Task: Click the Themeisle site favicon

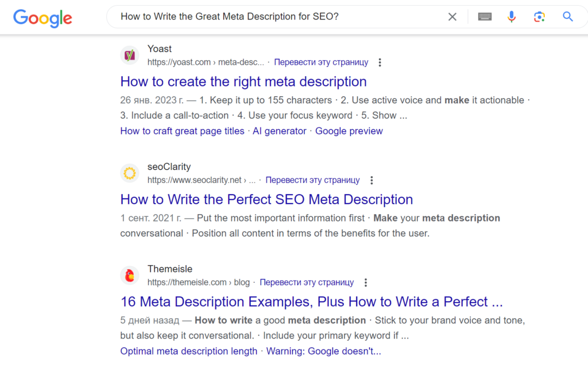Action: point(130,275)
